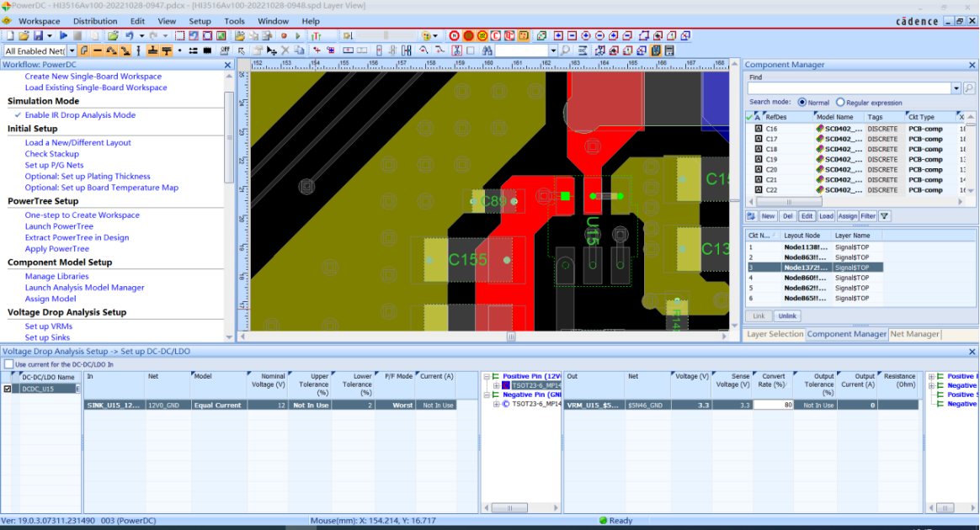Click the arrow pointer select icon

tap(241, 50)
